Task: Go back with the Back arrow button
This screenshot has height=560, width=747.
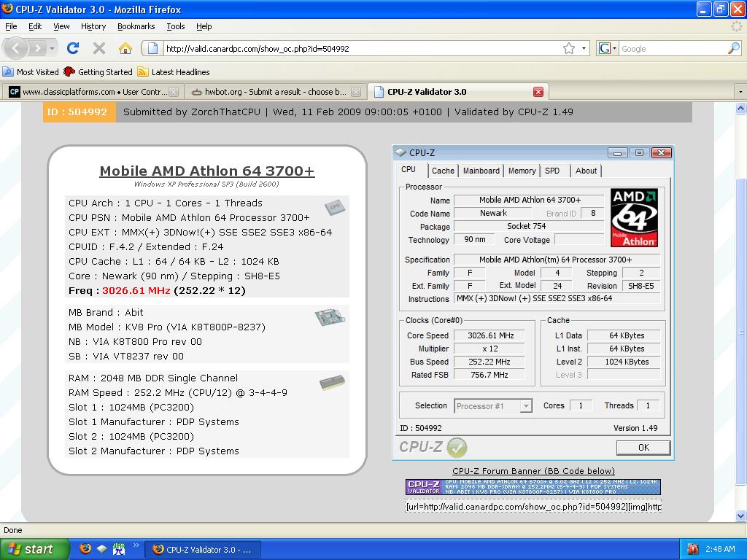Action: click(16, 48)
